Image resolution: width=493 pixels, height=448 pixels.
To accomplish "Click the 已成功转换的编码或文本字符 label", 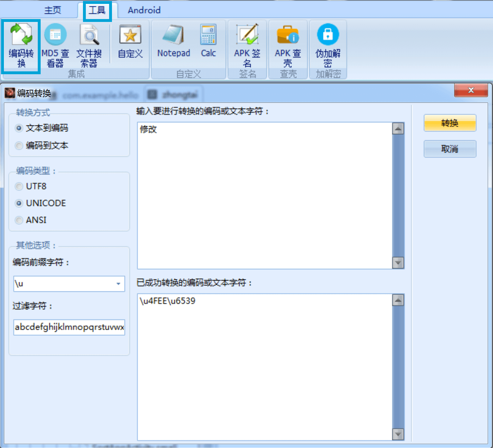I will coord(195,283).
